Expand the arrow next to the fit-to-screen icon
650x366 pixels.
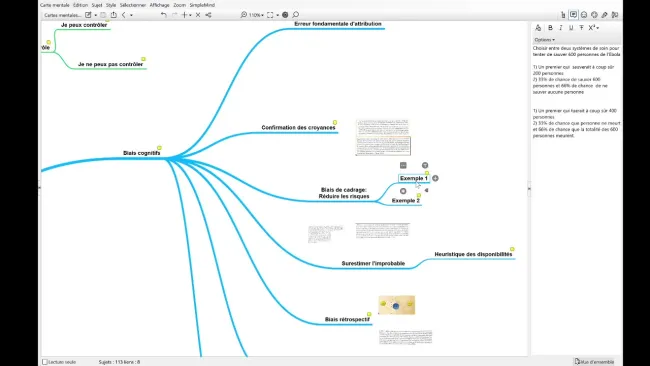pyautogui.click(x=277, y=15)
